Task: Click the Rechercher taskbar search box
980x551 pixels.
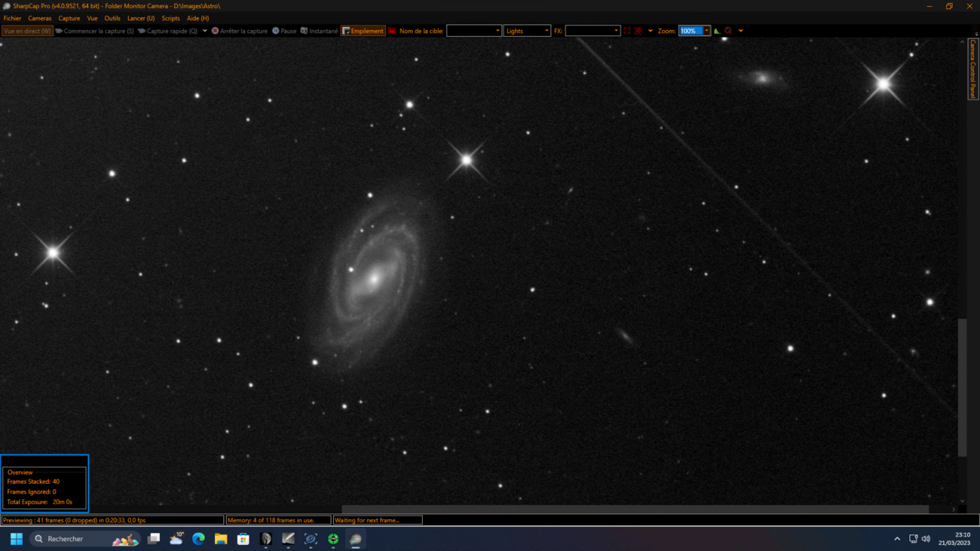Action: (x=85, y=539)
